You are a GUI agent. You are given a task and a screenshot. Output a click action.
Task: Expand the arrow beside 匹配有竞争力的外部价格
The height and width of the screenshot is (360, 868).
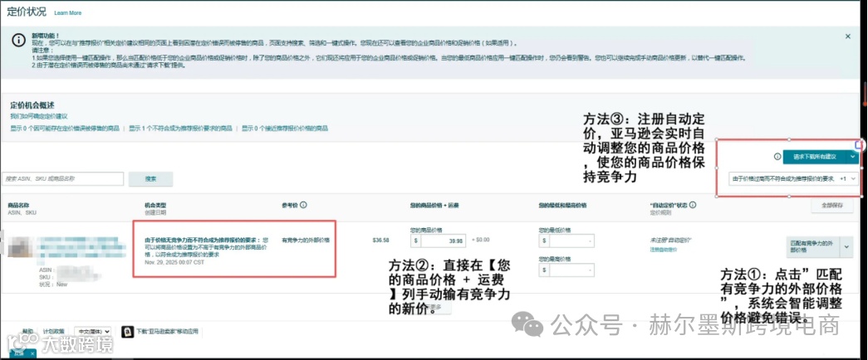point(846,246)
